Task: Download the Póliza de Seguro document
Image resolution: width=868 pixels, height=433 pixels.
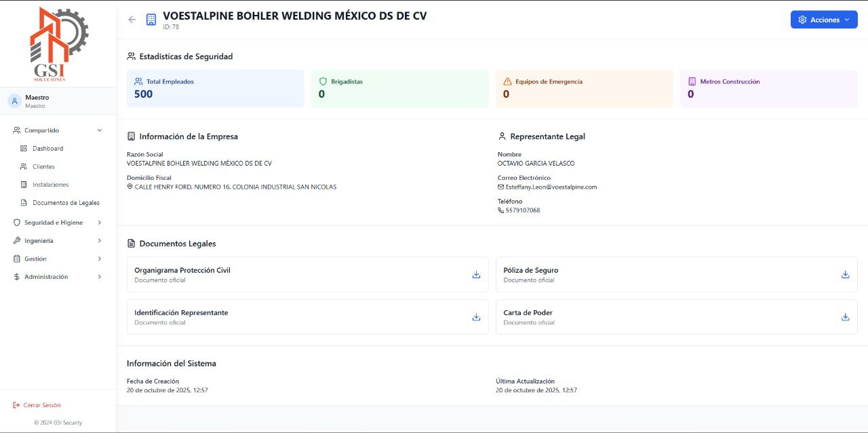Action: [x=845, y=274]
